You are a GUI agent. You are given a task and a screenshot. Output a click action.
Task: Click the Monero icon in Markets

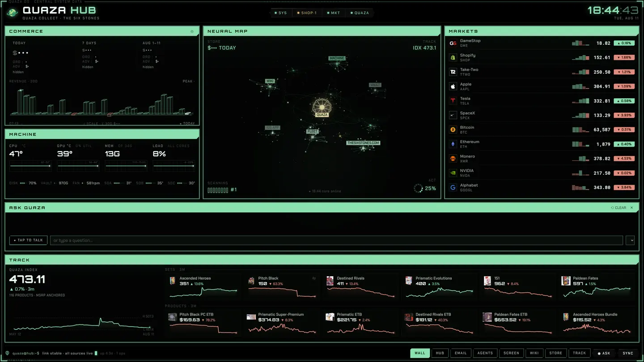tap(453, 159)
